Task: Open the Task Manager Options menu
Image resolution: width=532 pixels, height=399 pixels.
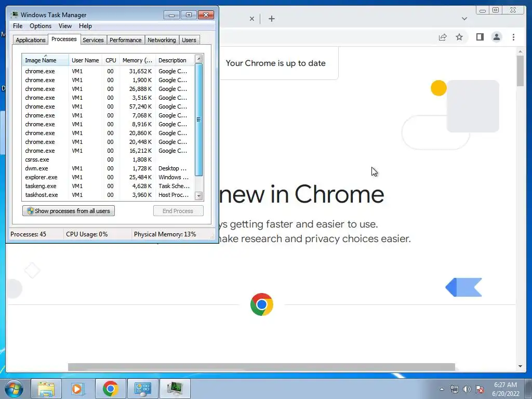Action: [41, 26]
